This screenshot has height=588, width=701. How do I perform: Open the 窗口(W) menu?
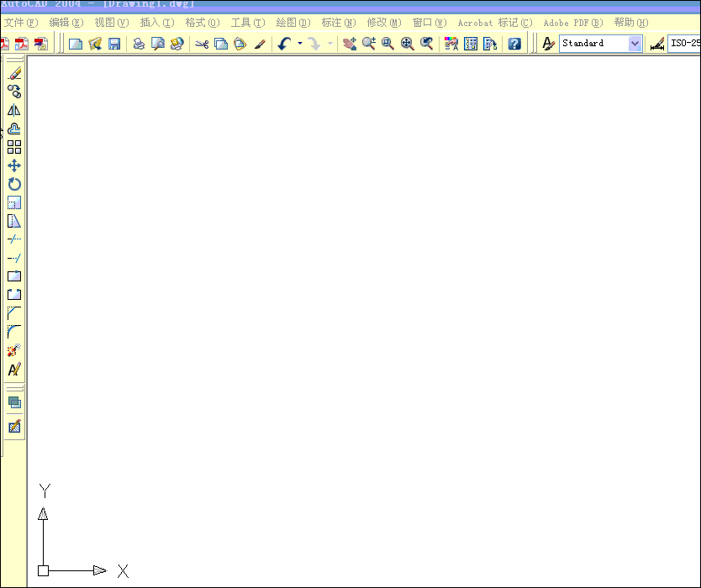pos(430,23)
